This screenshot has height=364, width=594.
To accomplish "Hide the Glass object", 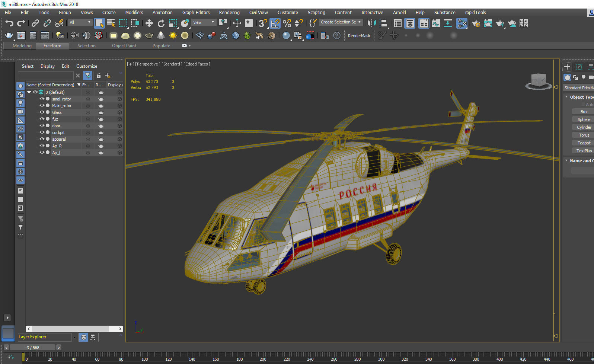I will (x=42, y=112).
